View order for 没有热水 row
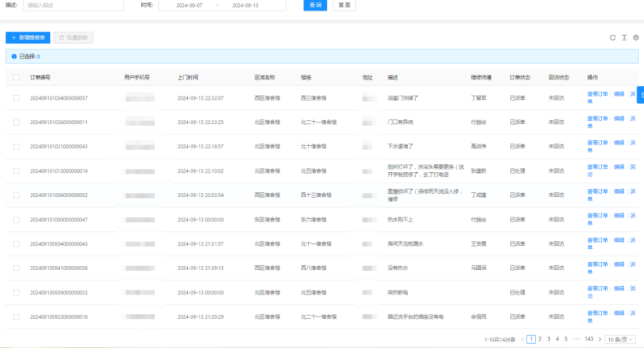 [598, 264]
